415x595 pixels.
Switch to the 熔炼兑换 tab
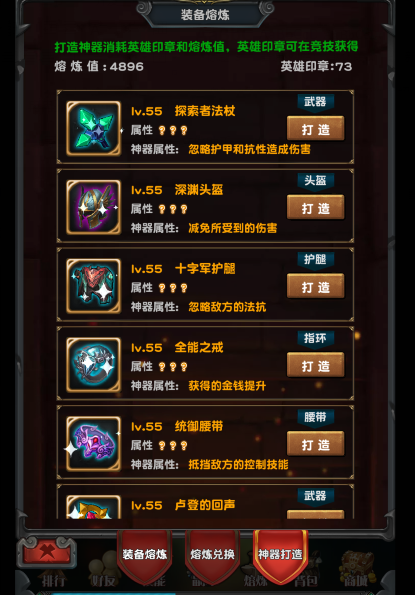212,555
